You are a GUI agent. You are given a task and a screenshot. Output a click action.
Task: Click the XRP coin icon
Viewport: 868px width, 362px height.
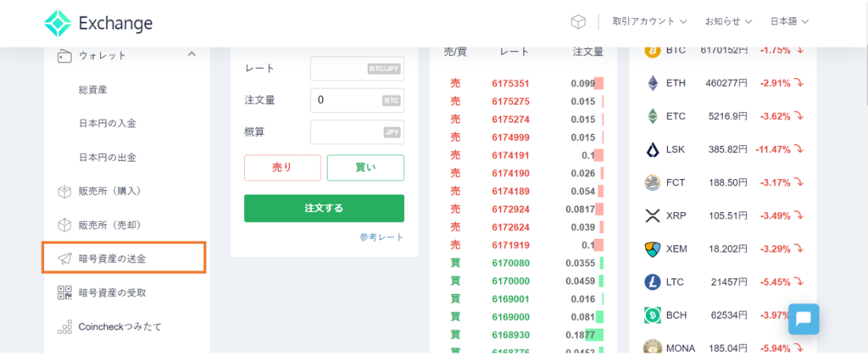(653, 215)
